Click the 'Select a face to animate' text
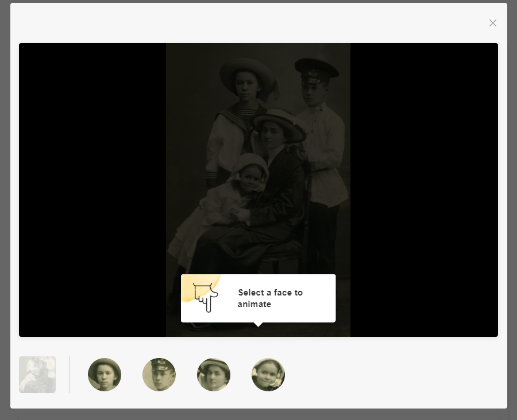517x420 pixels. (270, 298)
